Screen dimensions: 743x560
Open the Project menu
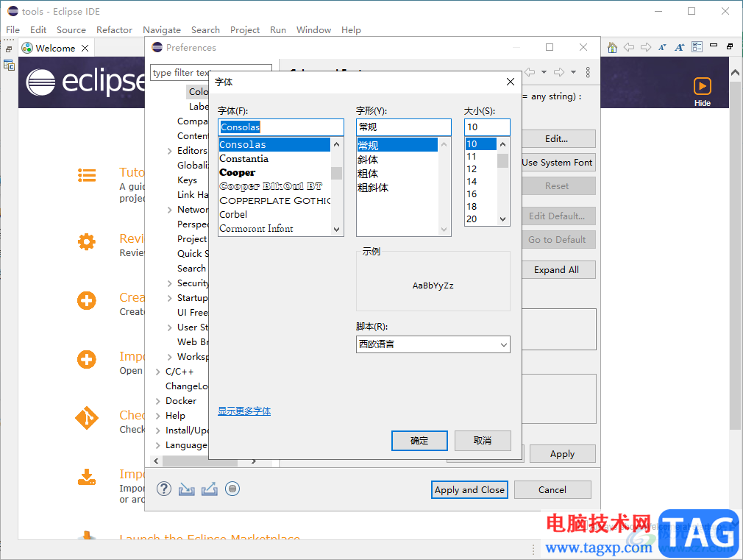pos(245,30)
